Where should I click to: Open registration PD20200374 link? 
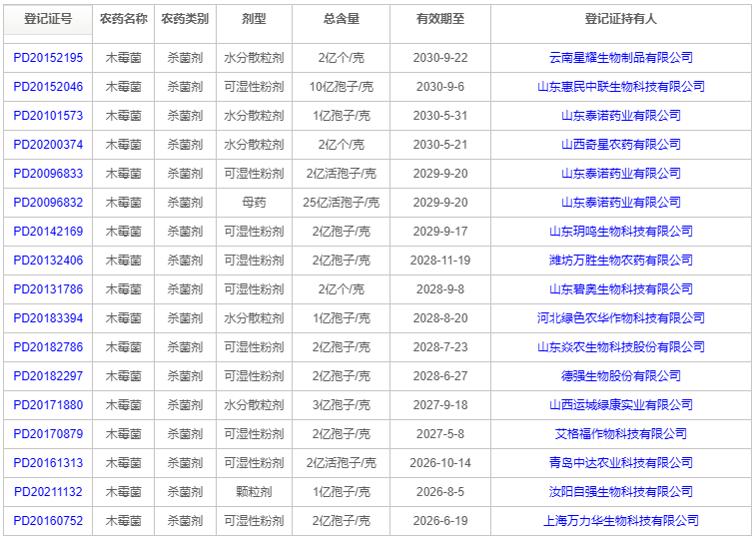point(48,145)
